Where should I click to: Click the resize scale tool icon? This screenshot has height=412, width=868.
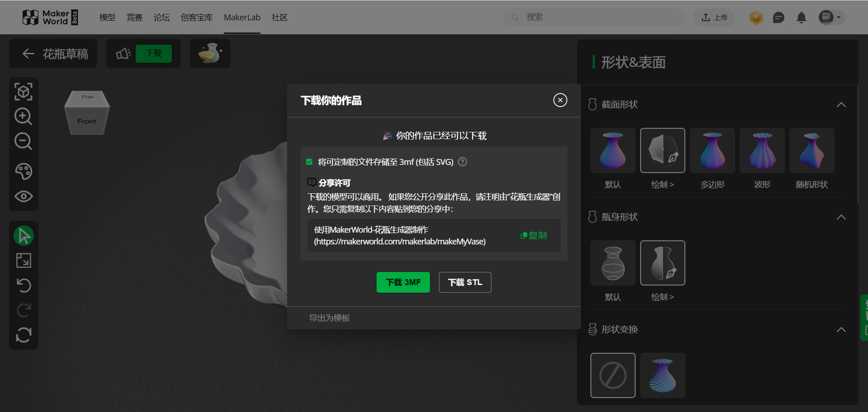[24, 261]
